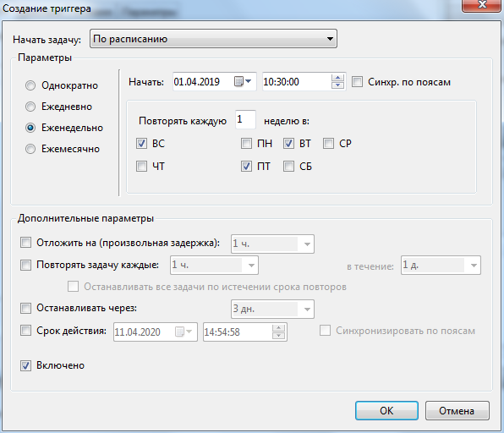504x433 pixels.
Task: Enable Повторять задачу каждые checkbox
Action: pyautogui.click(x=25, y=266)
